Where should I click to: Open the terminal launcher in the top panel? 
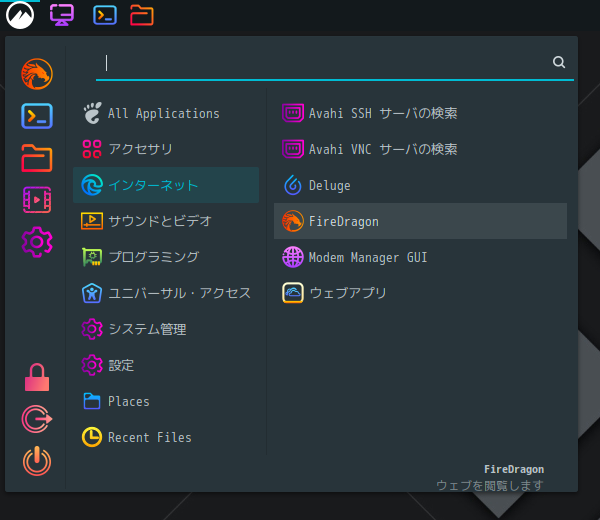coord(105,15)
